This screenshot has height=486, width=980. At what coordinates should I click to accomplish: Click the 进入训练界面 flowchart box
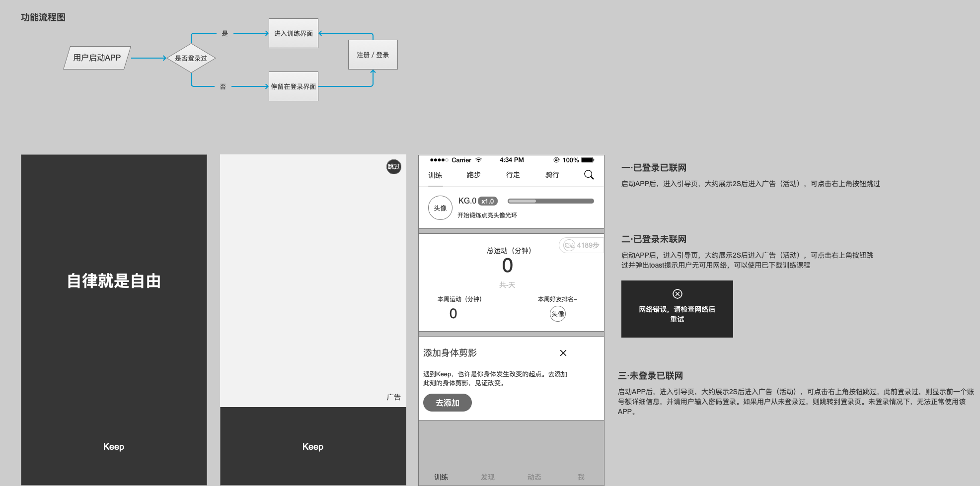click(x=293, y=33)
